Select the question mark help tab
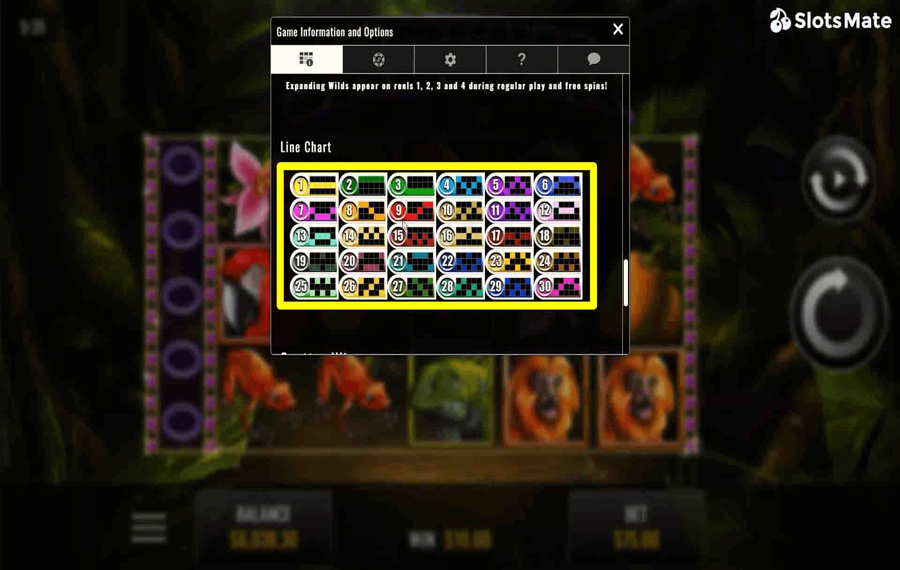 [521, 59]
